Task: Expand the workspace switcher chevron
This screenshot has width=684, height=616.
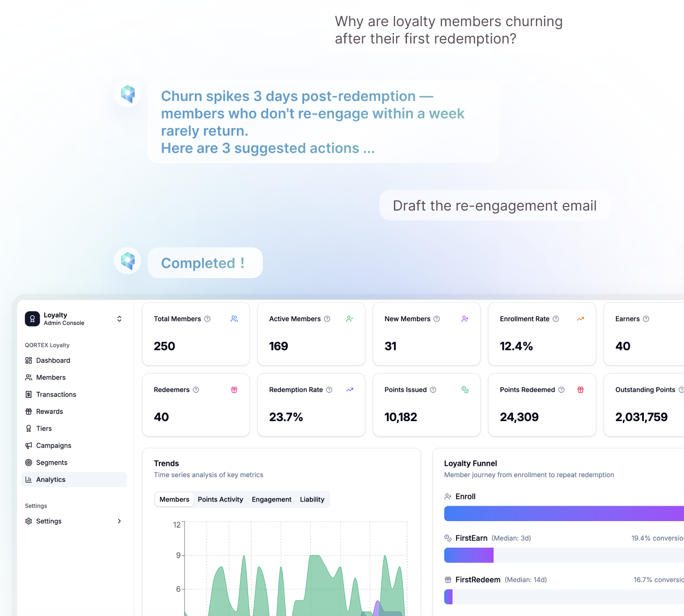Action: point(119,318)
